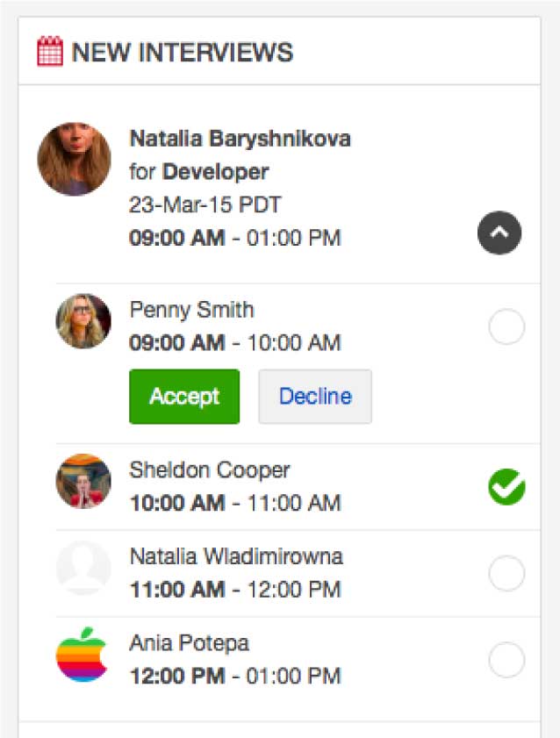Select Natalia Wladimirowna's radio circle
This screenshot has width=560, height=738.
(506, 573)
